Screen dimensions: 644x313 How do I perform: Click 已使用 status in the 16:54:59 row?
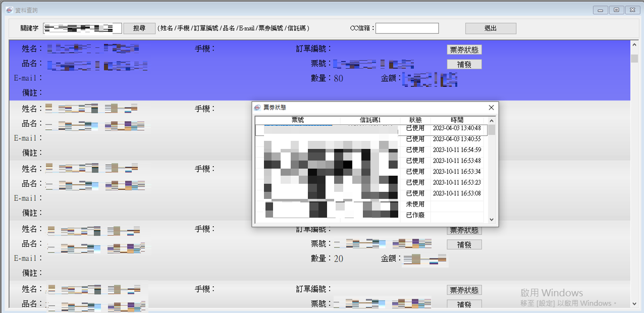click(415, 150)
